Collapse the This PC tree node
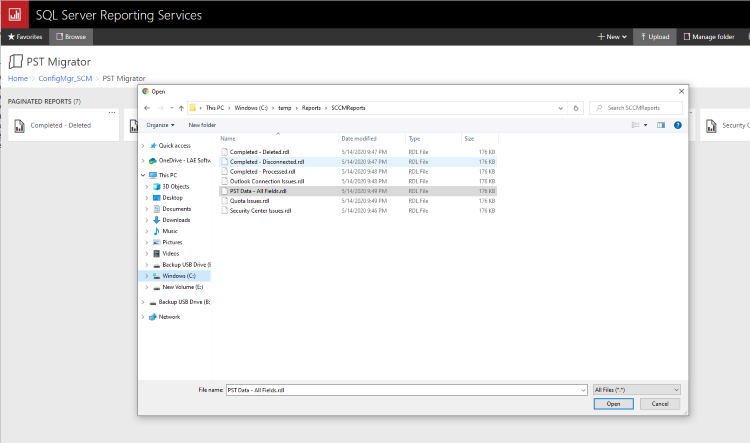750x443 pixels. pos(143,175)
